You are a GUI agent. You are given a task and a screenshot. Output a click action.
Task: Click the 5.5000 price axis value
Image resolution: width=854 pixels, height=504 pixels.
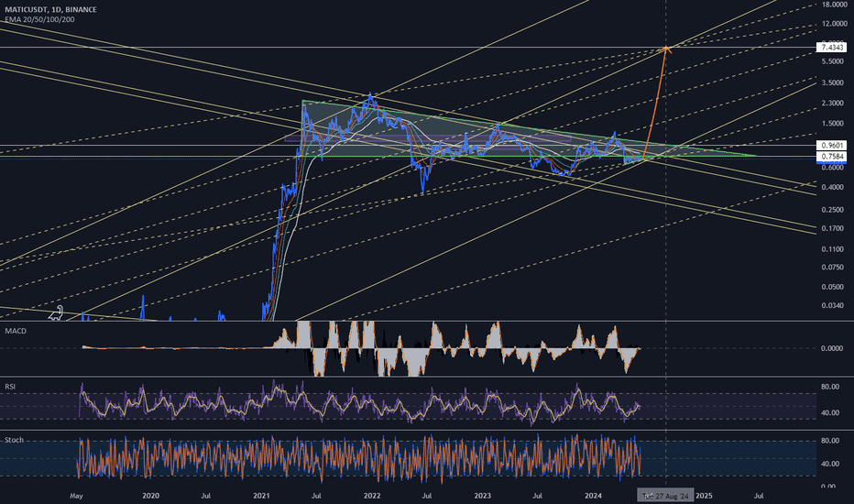[x=833, y=61]
